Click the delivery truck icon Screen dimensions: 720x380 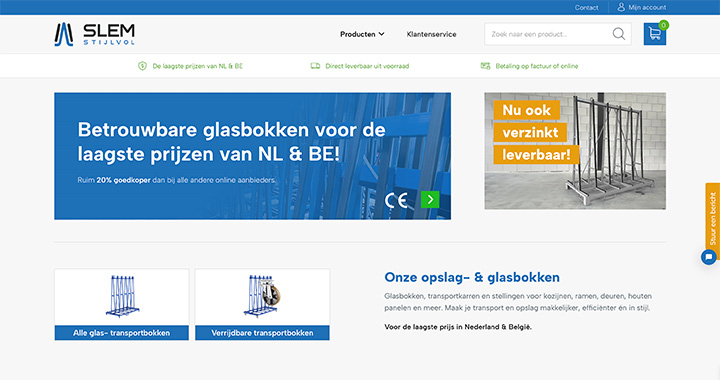pos(315,66)
